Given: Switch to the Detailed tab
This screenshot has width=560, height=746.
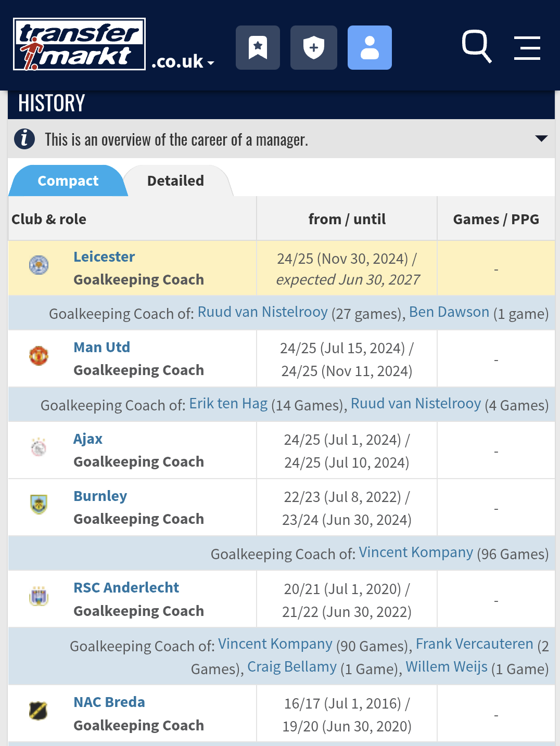Looking at the screenshot, I should click(x=176, y=181).
